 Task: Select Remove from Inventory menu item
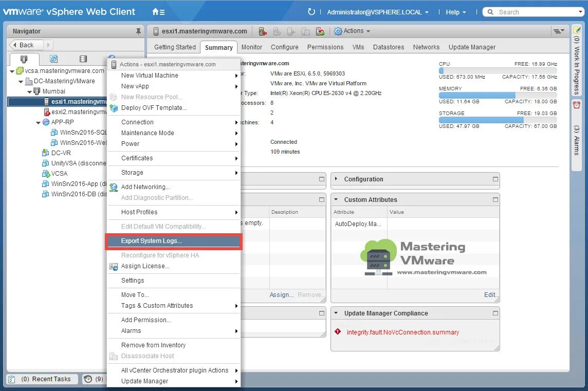[174, 345]
